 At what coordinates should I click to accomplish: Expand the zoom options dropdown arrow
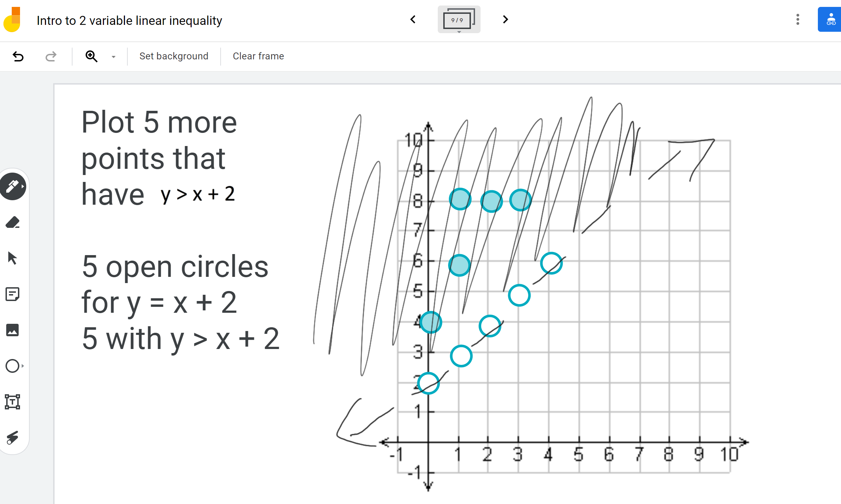pyautogui.click(x=113, y=56)
